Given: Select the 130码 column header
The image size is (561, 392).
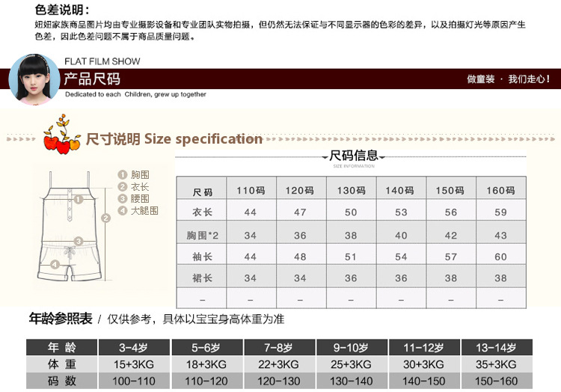Looking at the screenshot, I should [351, 188].
